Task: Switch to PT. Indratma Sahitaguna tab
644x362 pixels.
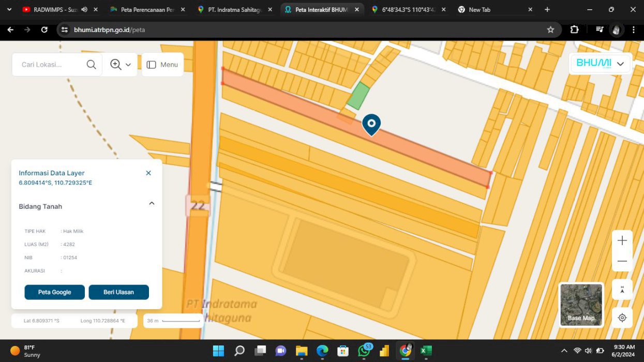Action: point(234,9)
